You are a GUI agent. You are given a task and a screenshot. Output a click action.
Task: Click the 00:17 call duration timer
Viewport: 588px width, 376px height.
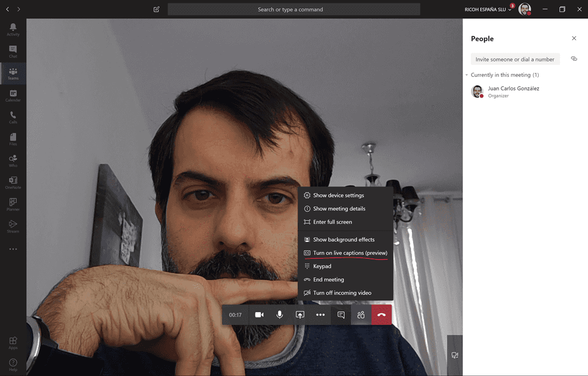click(235, 315)
